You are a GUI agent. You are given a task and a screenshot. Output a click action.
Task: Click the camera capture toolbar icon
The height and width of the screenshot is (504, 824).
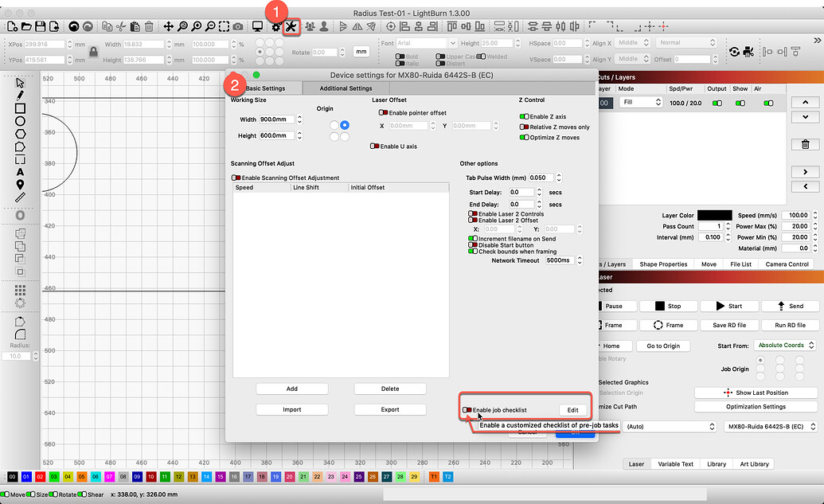(239, 26)
